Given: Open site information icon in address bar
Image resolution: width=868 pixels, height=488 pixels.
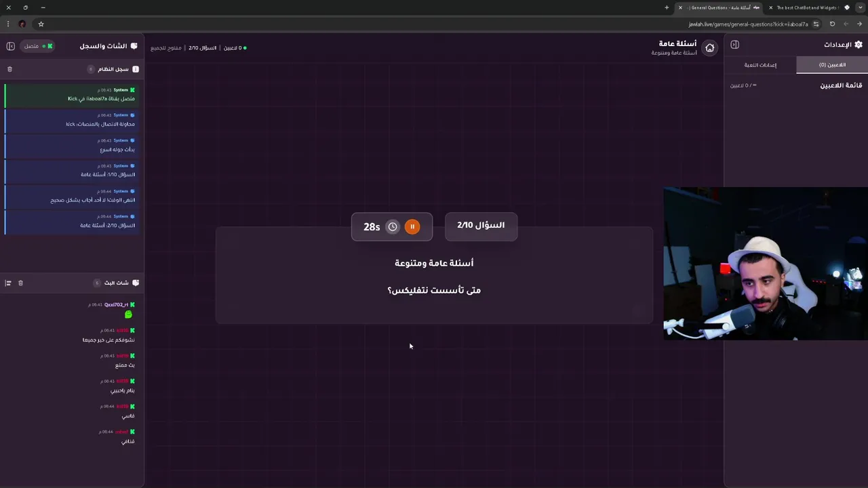Looking at the screenshot, I should (816, 24).
